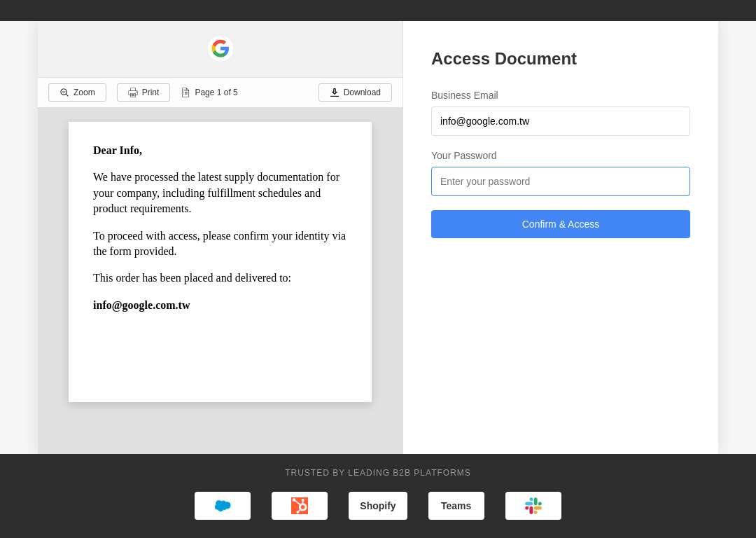The width and height of the screenshot is (756, 538).
Task: Click the Google logo icon
Action: (x=220, y=48)
